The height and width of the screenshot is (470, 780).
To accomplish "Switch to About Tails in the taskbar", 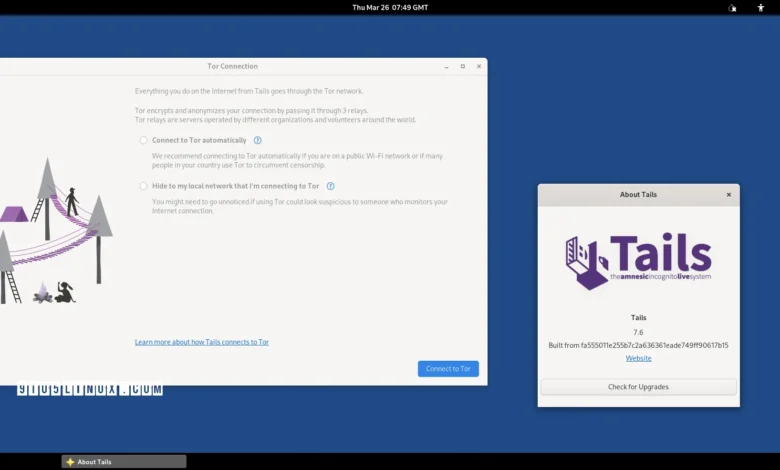I will tap(124, 462).
